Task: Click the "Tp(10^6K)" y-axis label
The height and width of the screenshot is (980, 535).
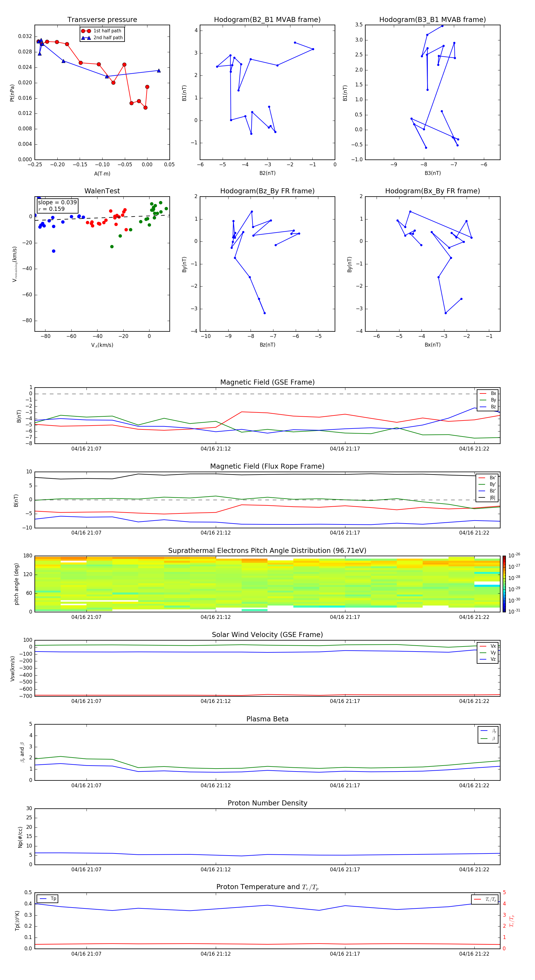Action: [x=17, y=921]
